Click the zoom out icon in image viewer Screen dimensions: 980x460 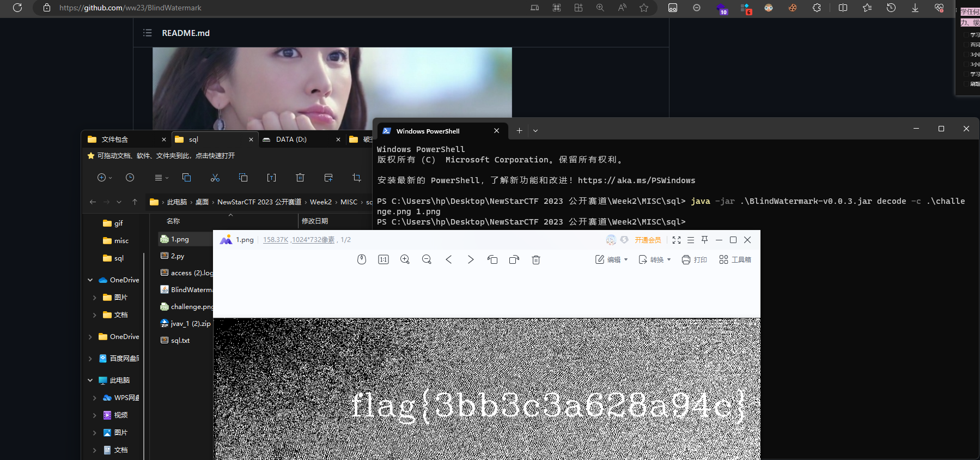[427, 259]
